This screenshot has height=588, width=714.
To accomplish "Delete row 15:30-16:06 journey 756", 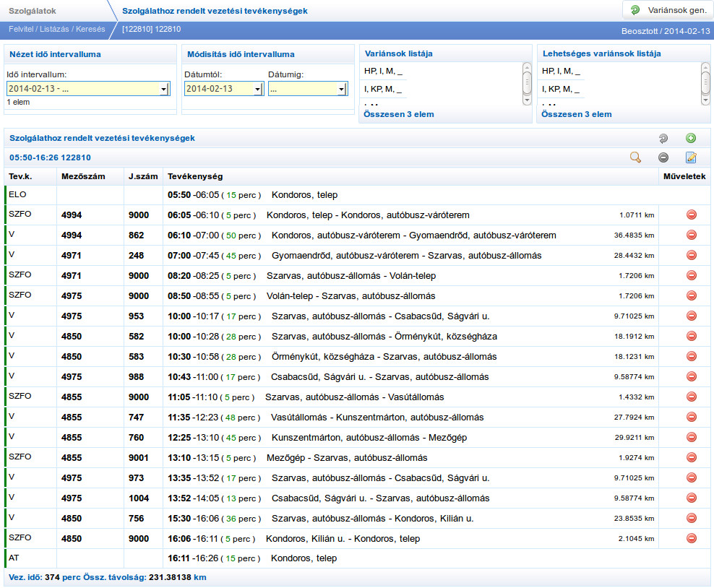I will [691, 518].
